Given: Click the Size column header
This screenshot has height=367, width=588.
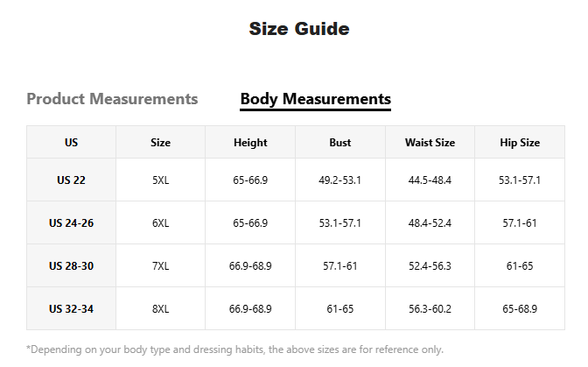Looking at the screenshot, I should point(160,143).
